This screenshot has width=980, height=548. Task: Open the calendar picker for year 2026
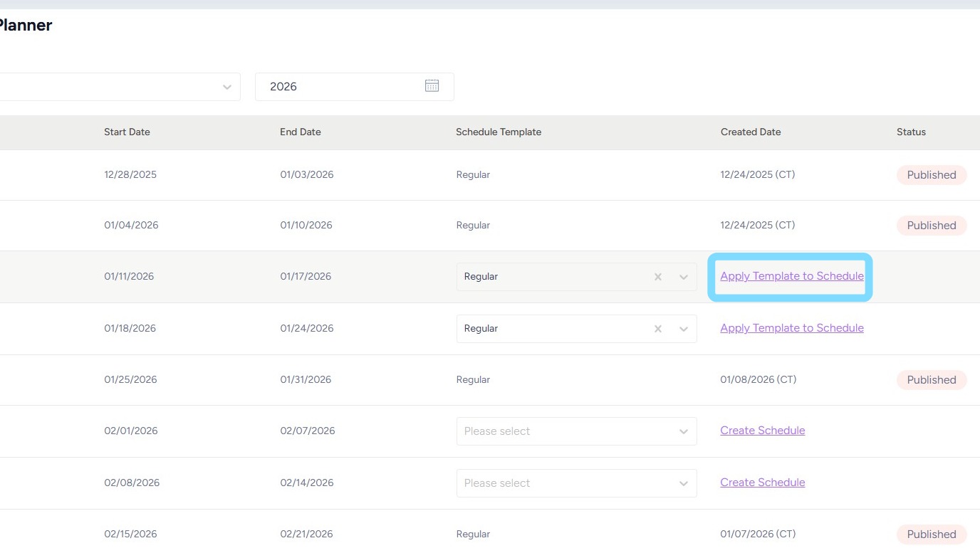432,86
